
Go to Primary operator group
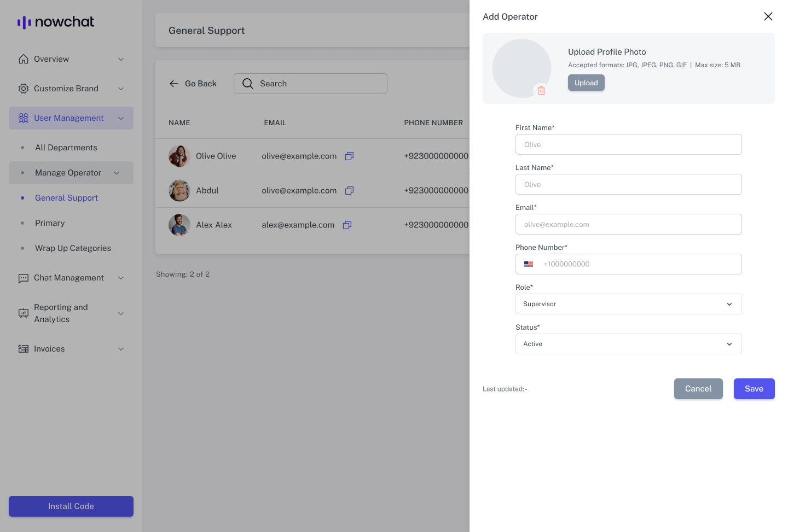(x=50, y=223)
